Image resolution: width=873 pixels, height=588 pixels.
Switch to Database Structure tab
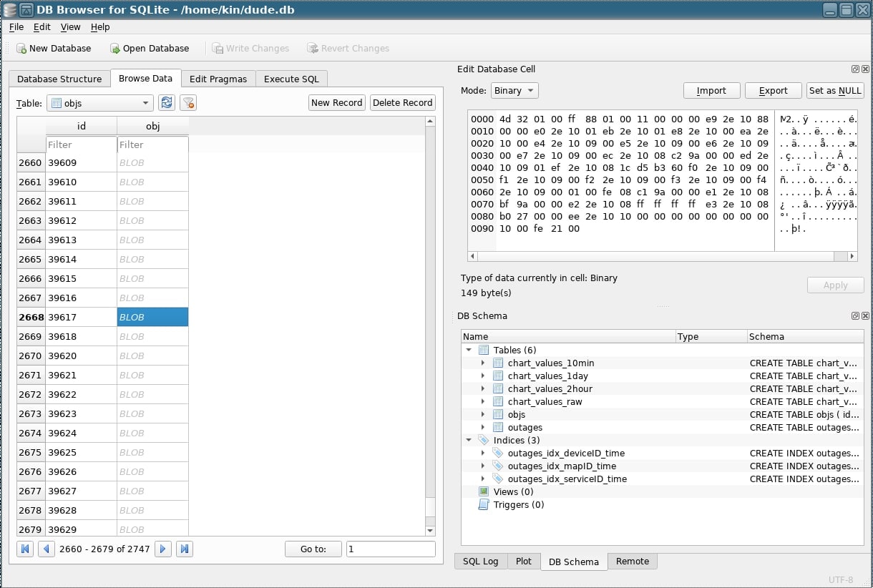click(59, 79)
